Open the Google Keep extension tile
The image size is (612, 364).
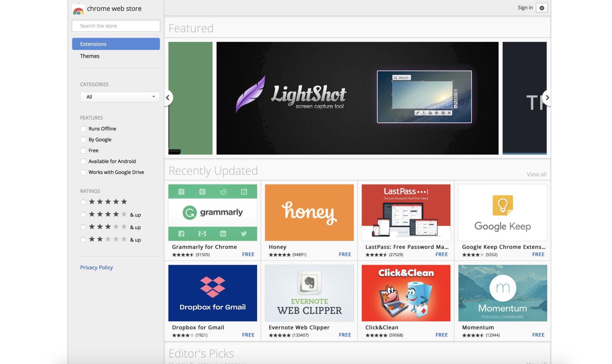(502, 212)
